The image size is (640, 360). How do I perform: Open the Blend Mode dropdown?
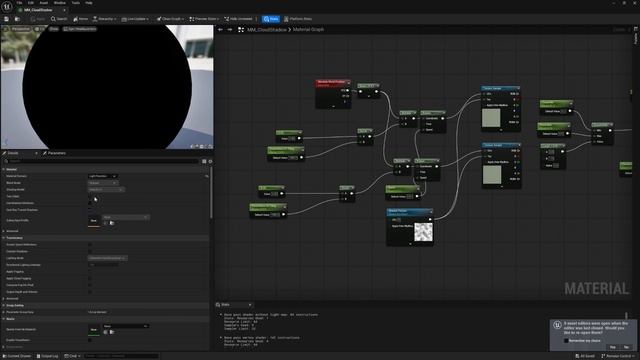coord(103,183)
